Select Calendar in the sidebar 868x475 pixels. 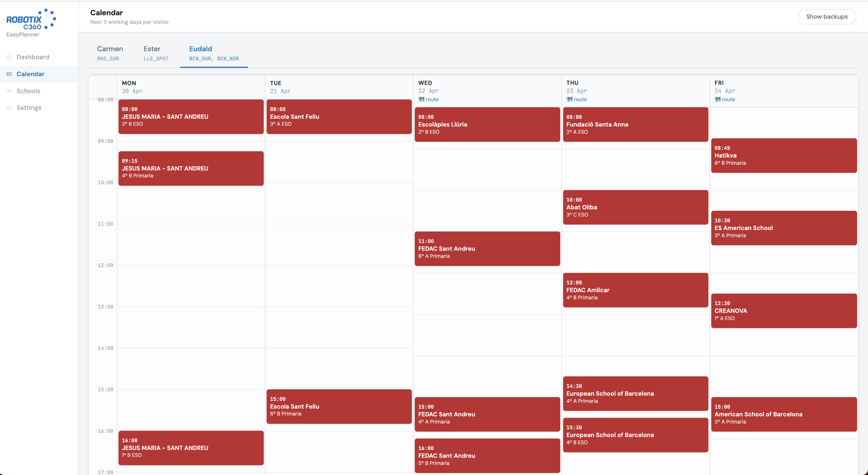[x=30, y=74]
